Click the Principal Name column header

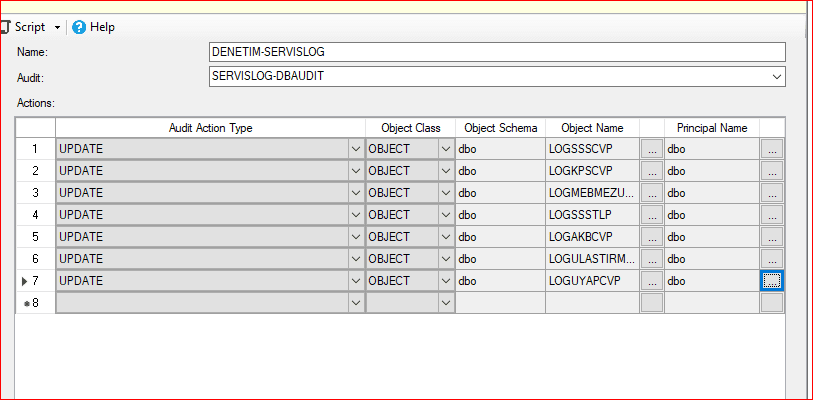(x=712, y=127)
